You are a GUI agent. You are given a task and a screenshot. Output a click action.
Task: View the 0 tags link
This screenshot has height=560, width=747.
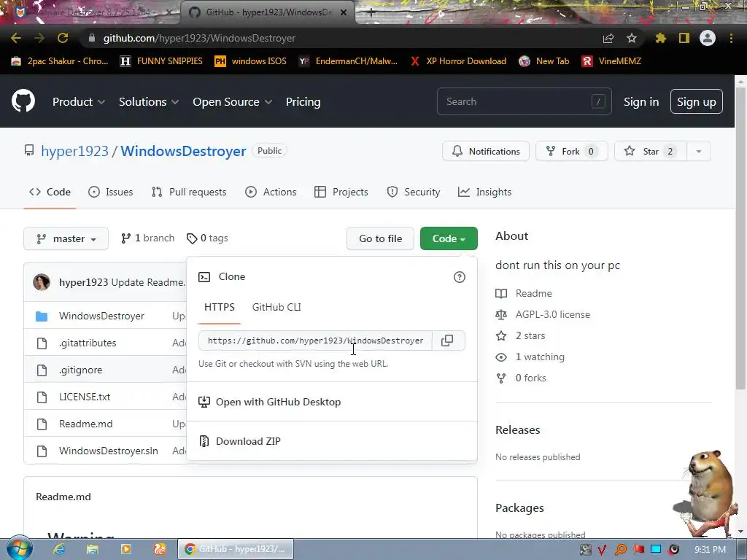pyautogui.click(x=207, y=238)
